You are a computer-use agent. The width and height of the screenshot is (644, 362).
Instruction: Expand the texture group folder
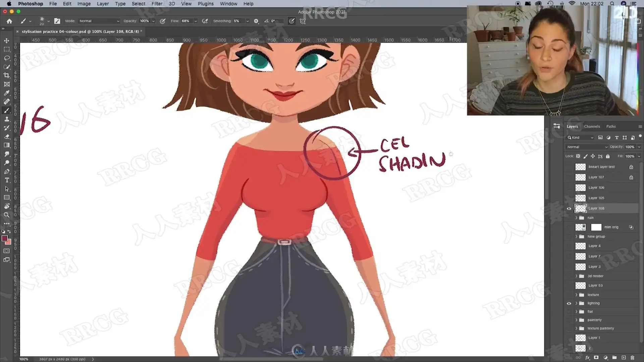pyautogui.click(x=577, y=295)
